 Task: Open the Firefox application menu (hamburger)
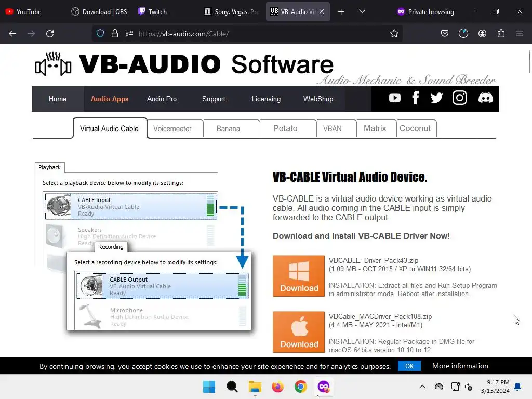[520, 34]
